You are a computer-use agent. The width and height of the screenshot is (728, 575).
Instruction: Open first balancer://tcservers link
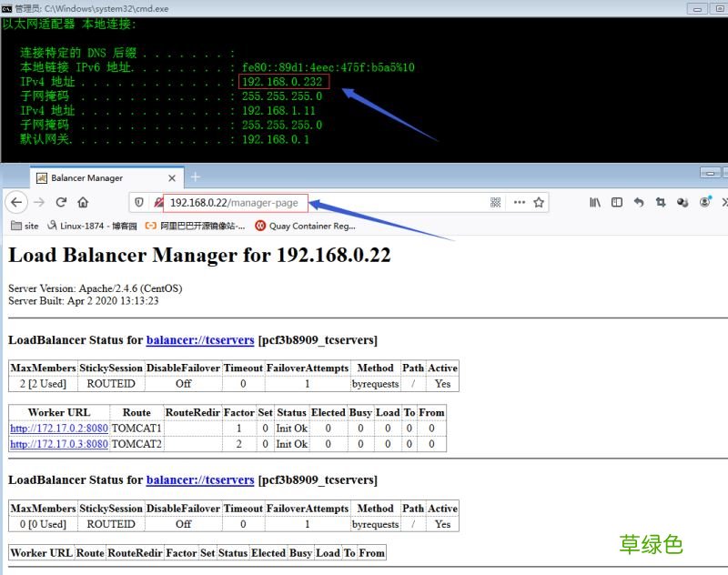[x=200, y=340]
